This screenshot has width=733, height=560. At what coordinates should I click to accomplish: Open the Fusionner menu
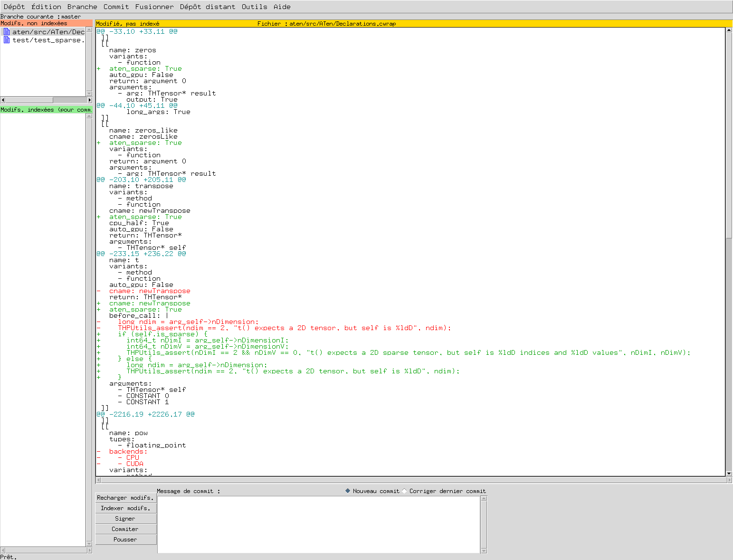tap(154, 7)
